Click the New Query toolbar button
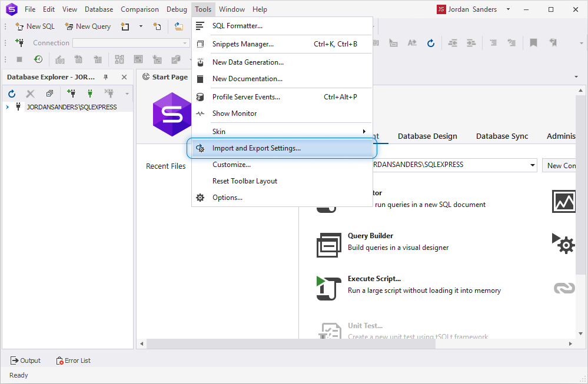 coord(88,26)
